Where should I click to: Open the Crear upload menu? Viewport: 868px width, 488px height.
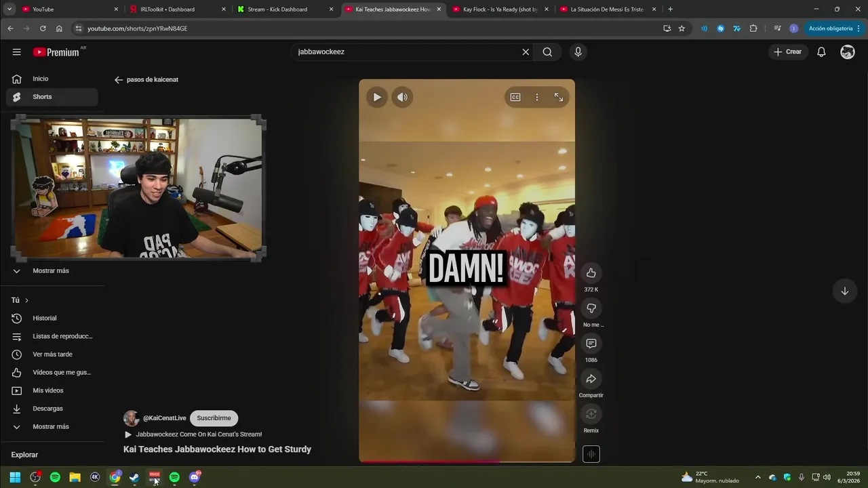(x=788, y=52)
